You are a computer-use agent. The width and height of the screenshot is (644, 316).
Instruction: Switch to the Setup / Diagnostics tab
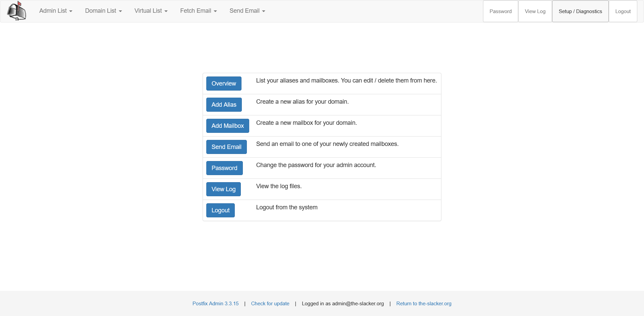click(x=580, y=11)
